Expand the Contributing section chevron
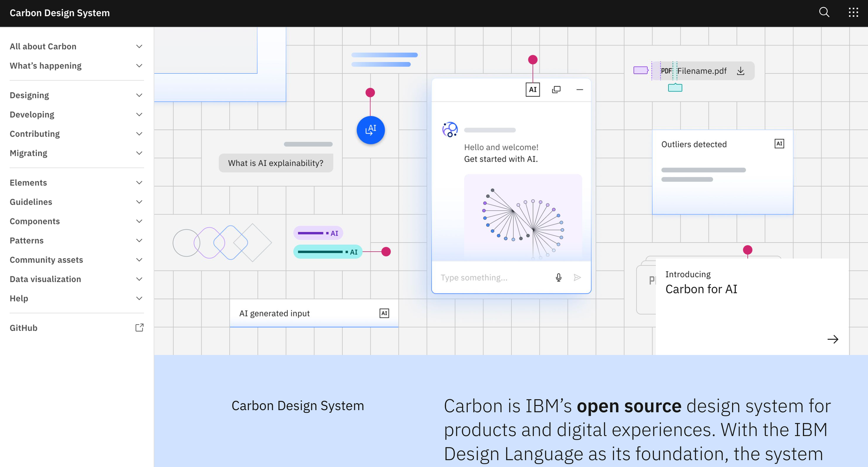 [x=139, y=134]
